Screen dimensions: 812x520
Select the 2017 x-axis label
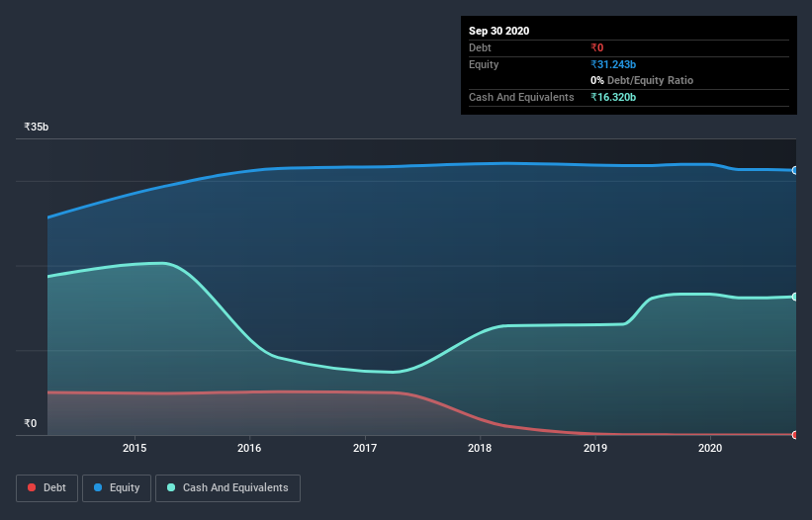pos(365,448)
